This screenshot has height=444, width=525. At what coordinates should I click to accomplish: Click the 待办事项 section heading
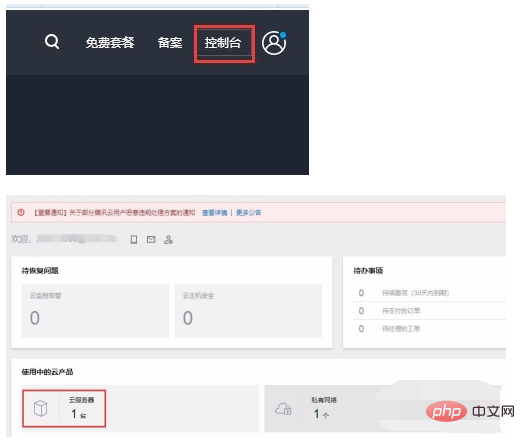(x=368, y=271)
